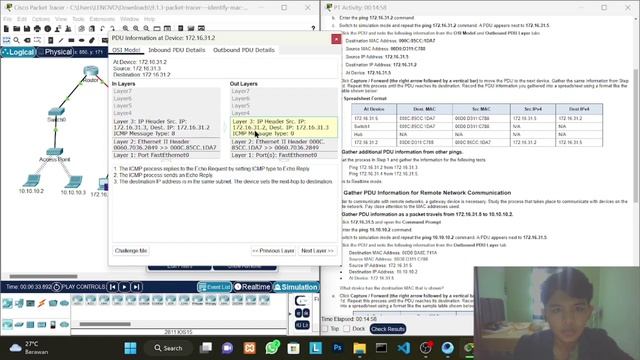
Task: Play the simulation
Action: click(124, 287)
